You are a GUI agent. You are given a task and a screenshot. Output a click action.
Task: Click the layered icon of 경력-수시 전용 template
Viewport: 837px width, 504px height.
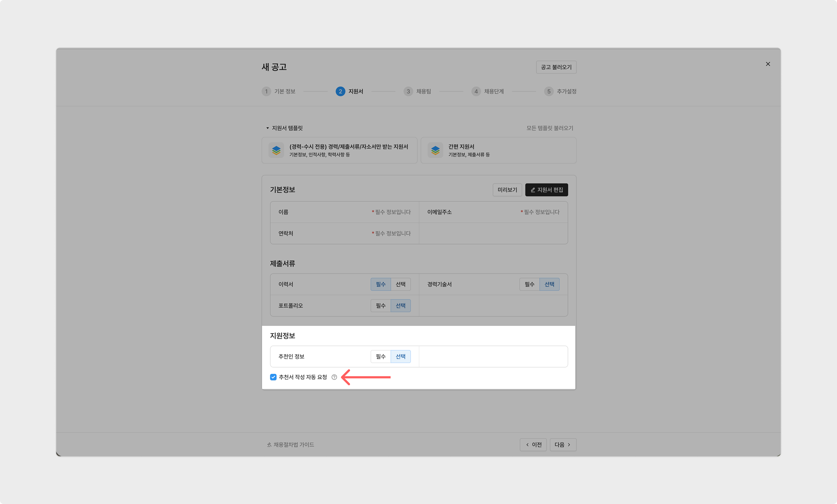coord(276,150)
